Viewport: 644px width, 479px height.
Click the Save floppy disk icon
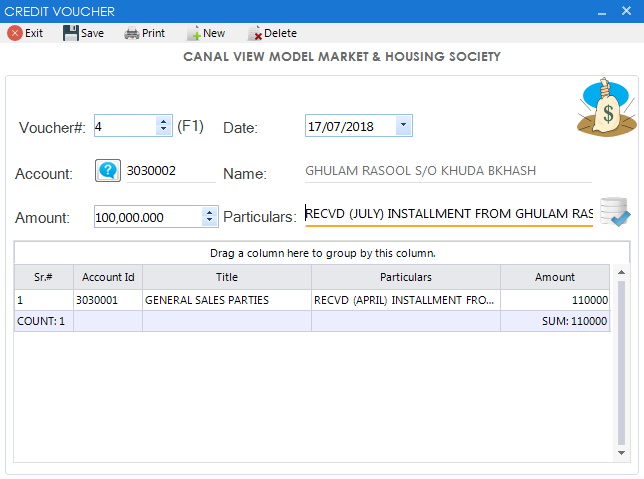[x=71, y=33]
